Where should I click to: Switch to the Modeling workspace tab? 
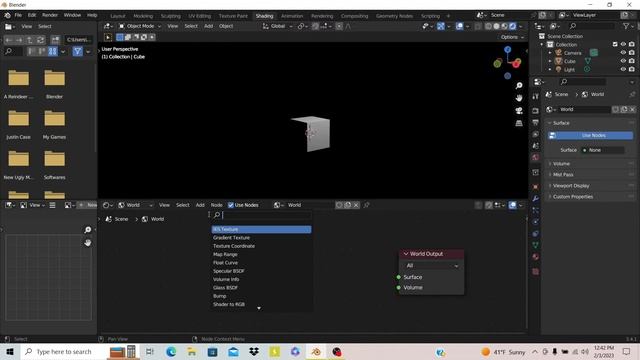(143, 16)
